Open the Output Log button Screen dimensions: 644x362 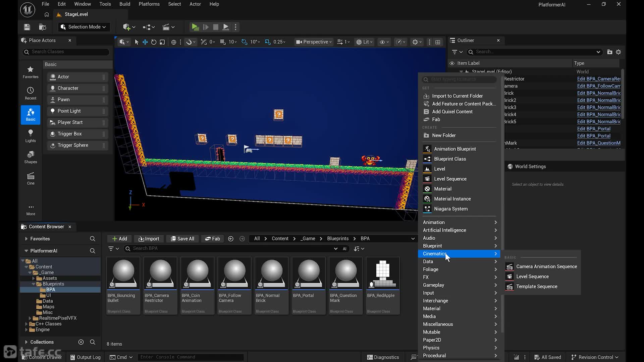[x=85, y=357]
